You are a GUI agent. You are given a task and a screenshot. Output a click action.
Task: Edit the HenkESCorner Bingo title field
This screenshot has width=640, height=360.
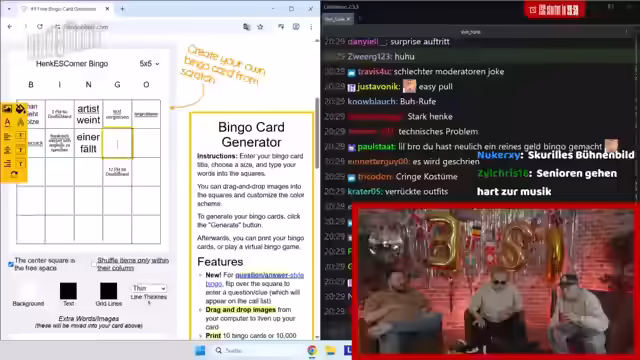(x=72, y=64)
